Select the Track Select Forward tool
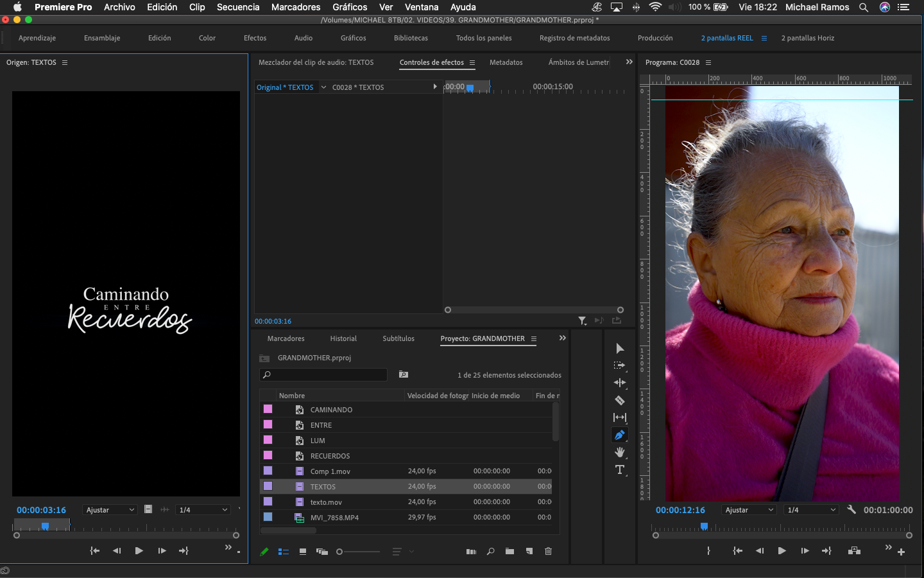The image size is (924, 578). pyautogui.click(x=619, y=365)
